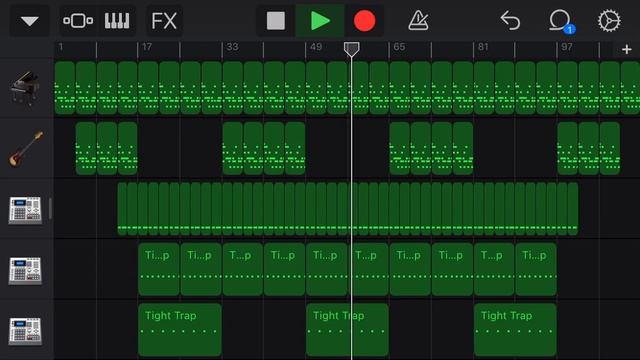Start playback with green play button
Viewport: 640px width, 360px height.
[320, 21]
